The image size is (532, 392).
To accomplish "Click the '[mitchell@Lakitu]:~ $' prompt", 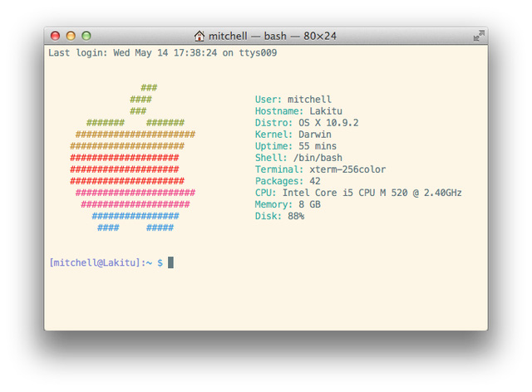I will click(106, 262).
